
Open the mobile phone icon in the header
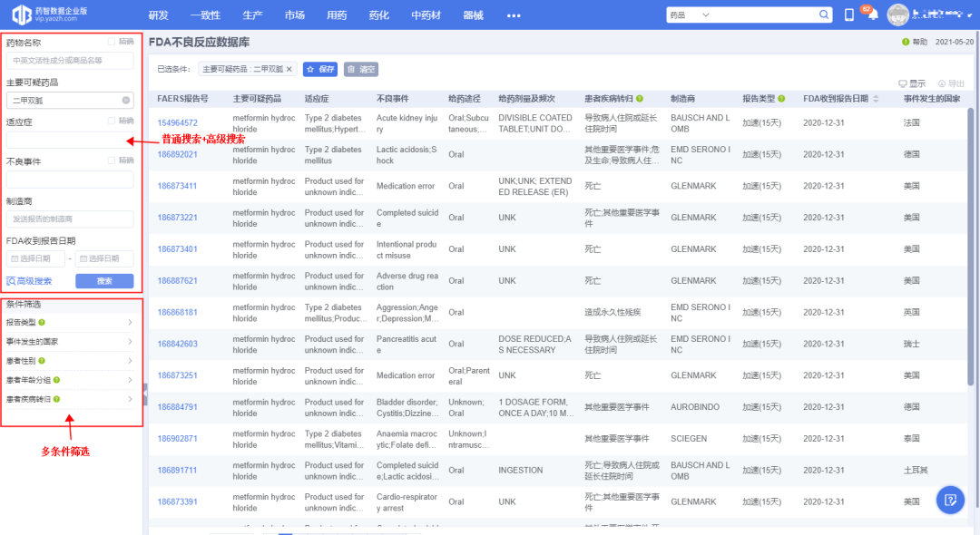[x=848, y=15]
